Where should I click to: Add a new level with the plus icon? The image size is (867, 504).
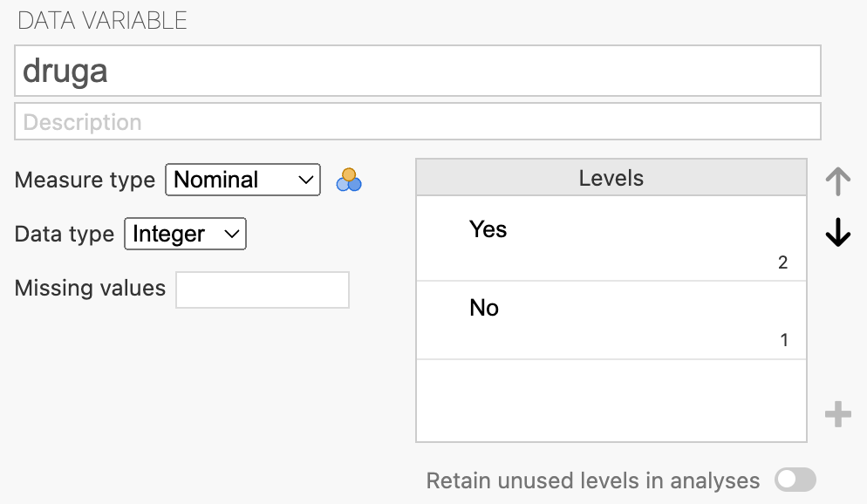[837, 414]
